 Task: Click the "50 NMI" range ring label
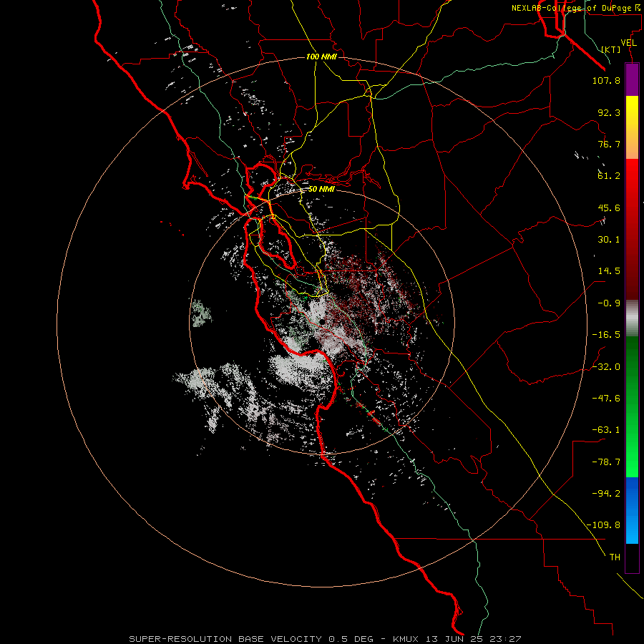point(321,190)
